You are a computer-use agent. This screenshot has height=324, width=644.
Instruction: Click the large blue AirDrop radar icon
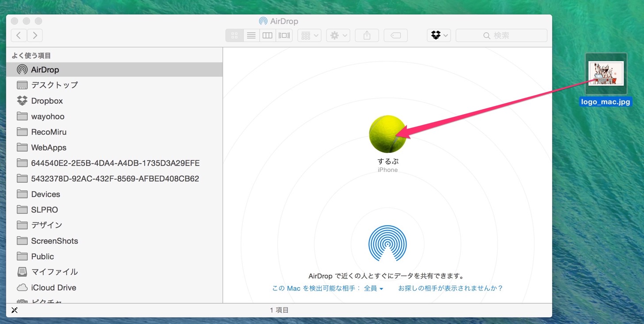point(387,243)
